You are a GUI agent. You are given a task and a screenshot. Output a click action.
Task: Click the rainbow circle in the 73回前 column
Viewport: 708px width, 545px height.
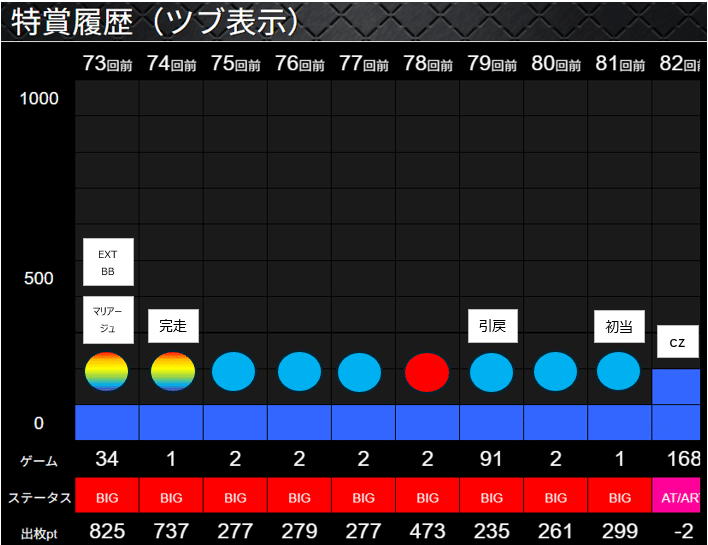[107, 371]
